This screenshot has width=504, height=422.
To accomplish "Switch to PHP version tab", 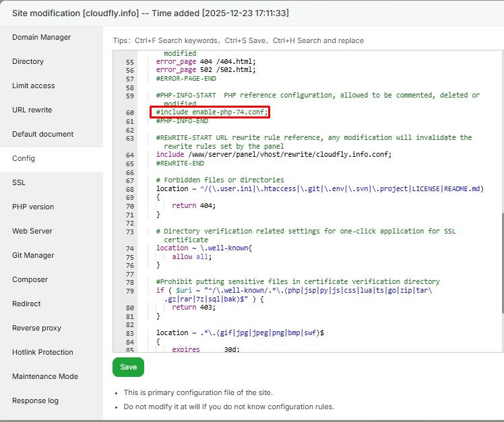I will tap(33, 207).
